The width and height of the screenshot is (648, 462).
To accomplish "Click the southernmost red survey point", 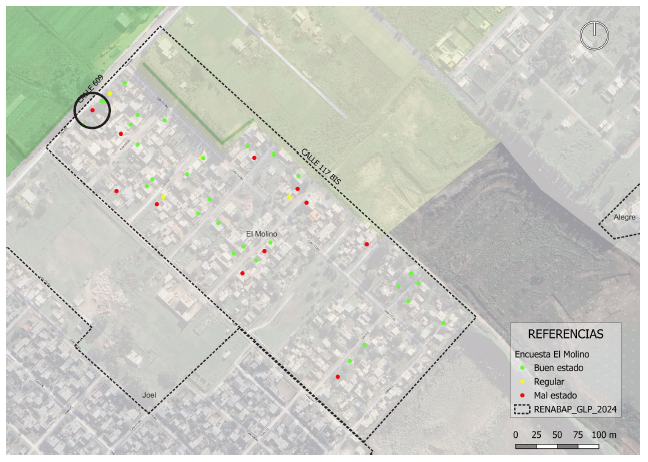I will pyautogui.click(x=338, y=377).
